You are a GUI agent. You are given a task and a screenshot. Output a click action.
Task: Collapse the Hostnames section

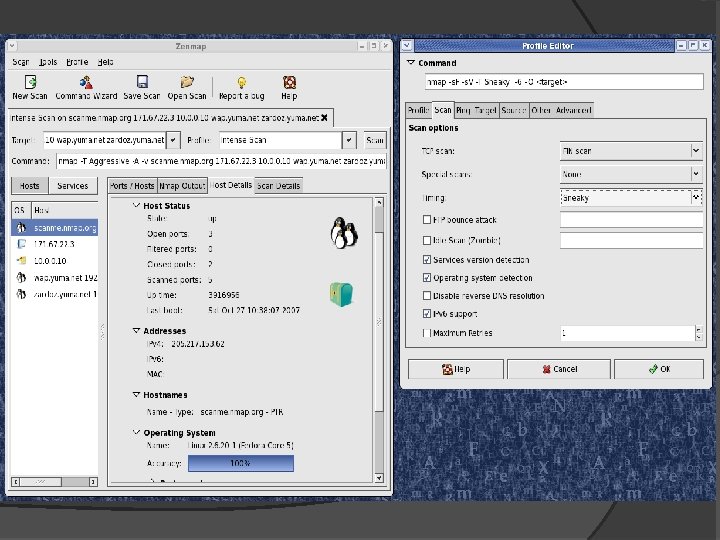point(136,394)
